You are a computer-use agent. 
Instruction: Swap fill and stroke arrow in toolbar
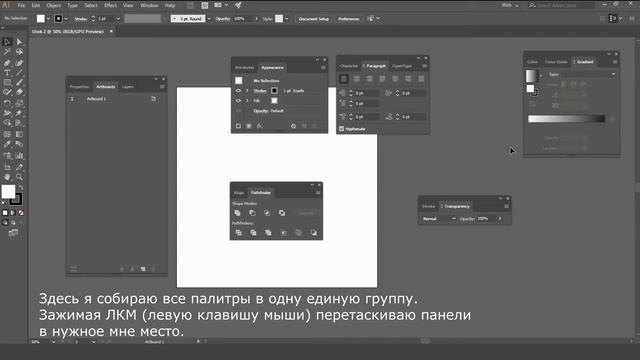point(21,188)
